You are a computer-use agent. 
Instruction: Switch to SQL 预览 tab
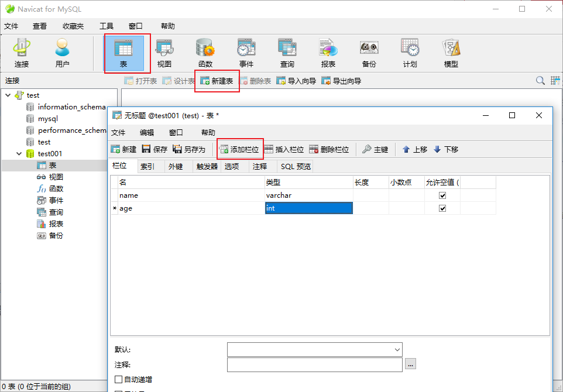[296, 167]
